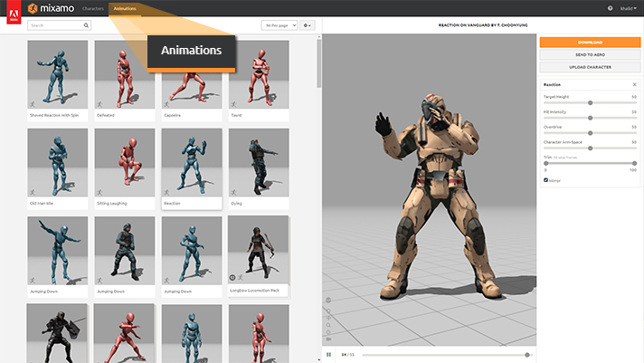This screenshot has width=644, height=363.
Task: Click the Adobe logo
Action: [14, 13]
